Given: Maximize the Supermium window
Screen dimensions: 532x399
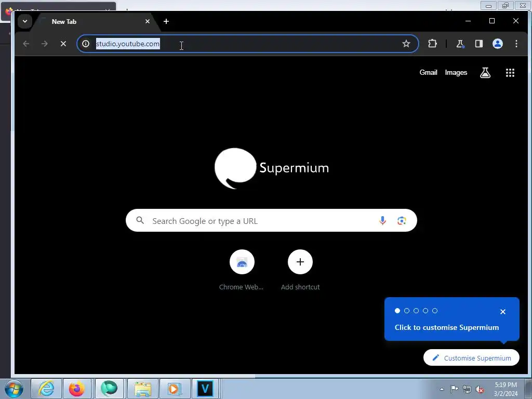Looking at the screenshot, I should pos(492,21).
